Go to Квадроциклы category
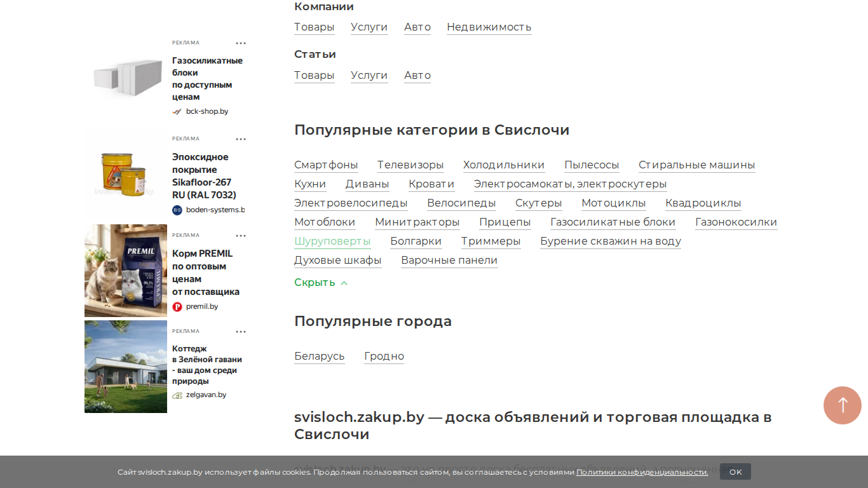868x488 pixels. 703,203
